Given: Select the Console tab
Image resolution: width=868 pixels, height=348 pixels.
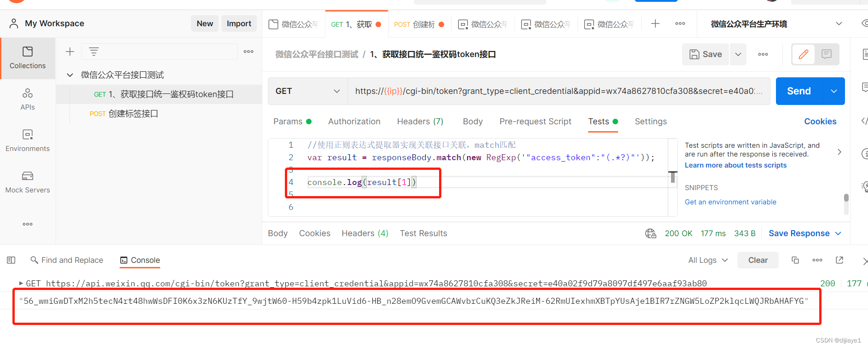Looking at the screenshot, I should [x=140, y=260].
